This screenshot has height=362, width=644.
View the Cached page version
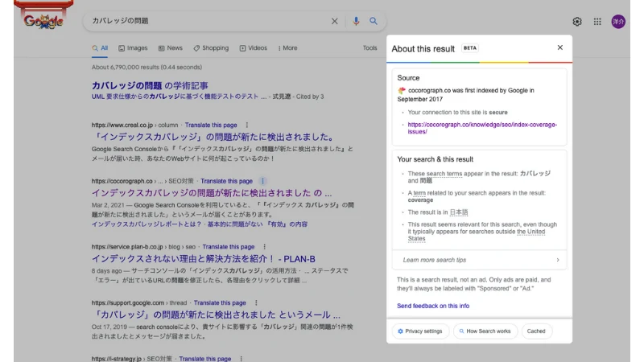[536, 331]
